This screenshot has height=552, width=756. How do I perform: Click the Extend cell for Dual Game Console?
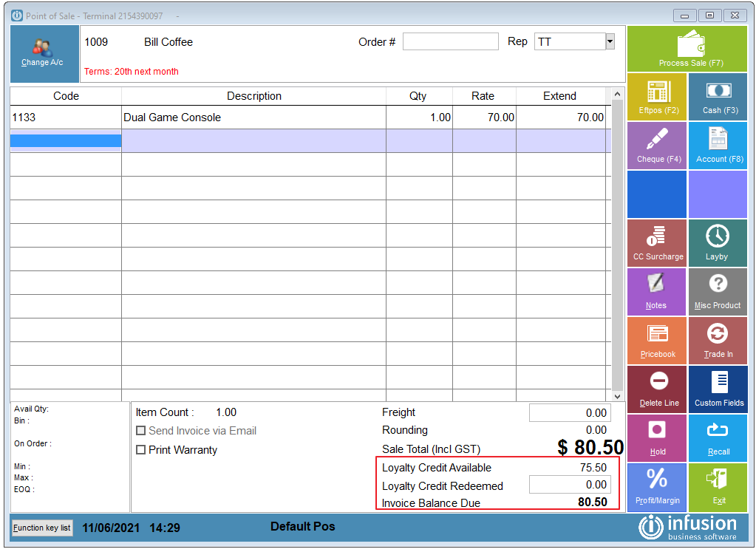(x=561, y=117)
